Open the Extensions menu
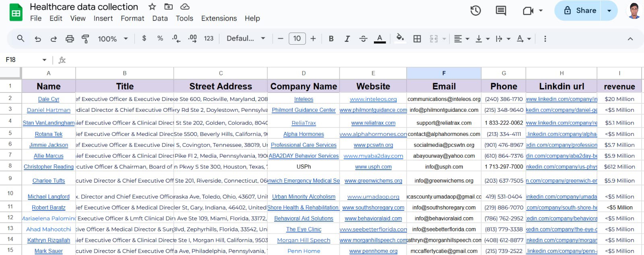 tap(219, 19)
